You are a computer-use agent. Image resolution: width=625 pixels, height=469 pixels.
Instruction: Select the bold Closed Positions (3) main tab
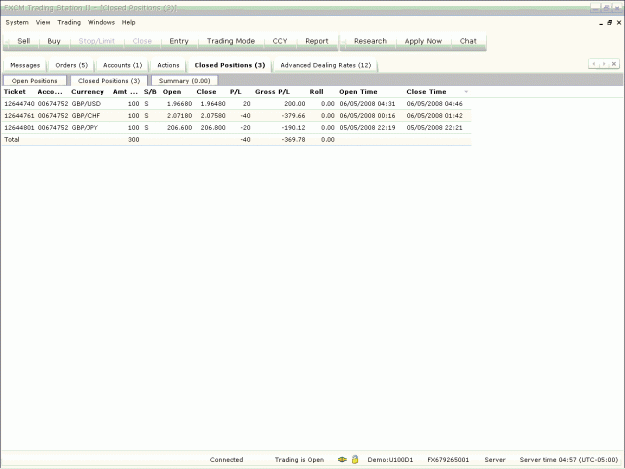230,65
